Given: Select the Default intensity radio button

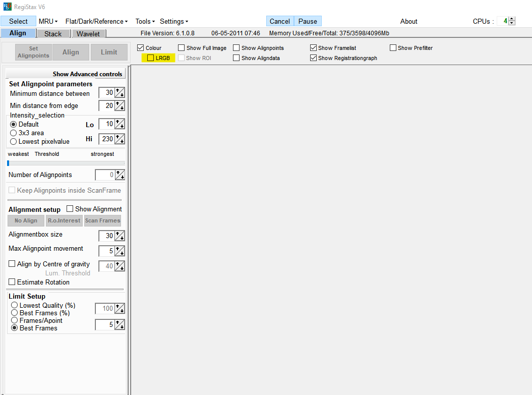Looking at the screenshot, I should [13, 125].
